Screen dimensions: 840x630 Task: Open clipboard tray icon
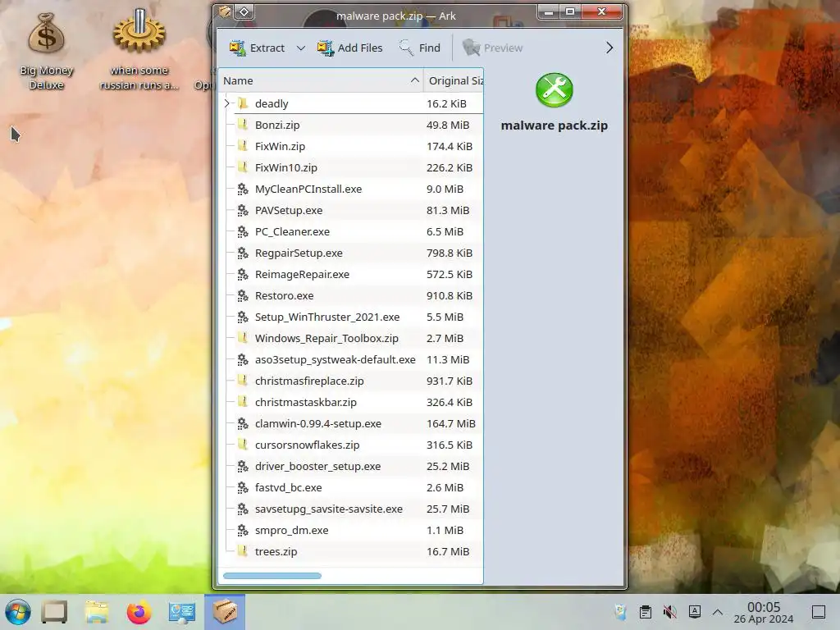646,612
